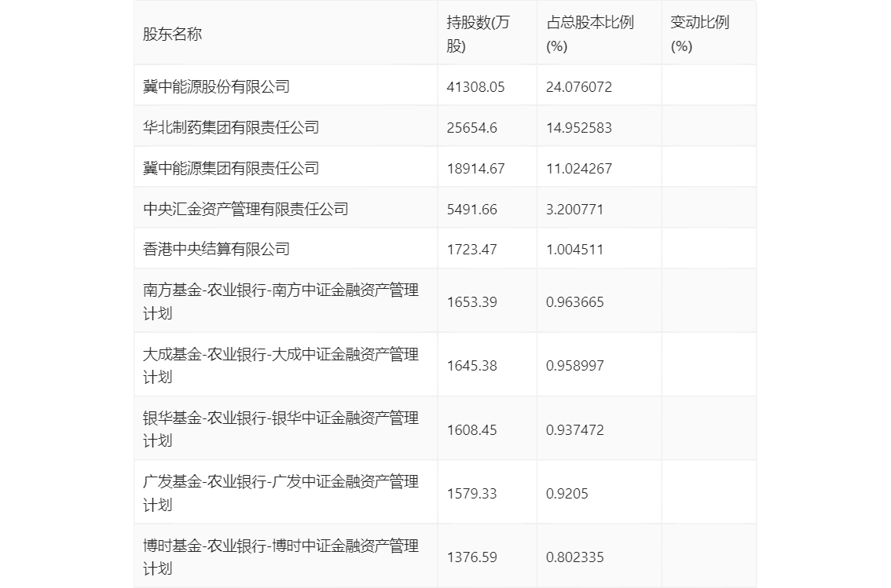
Task: Click percentage value 0.958997
Action: pyautogui.click(x=574, y=366)
